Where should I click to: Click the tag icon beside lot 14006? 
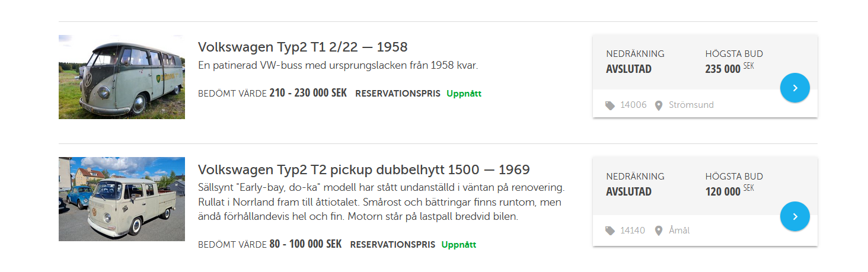(x=610, y=105)
